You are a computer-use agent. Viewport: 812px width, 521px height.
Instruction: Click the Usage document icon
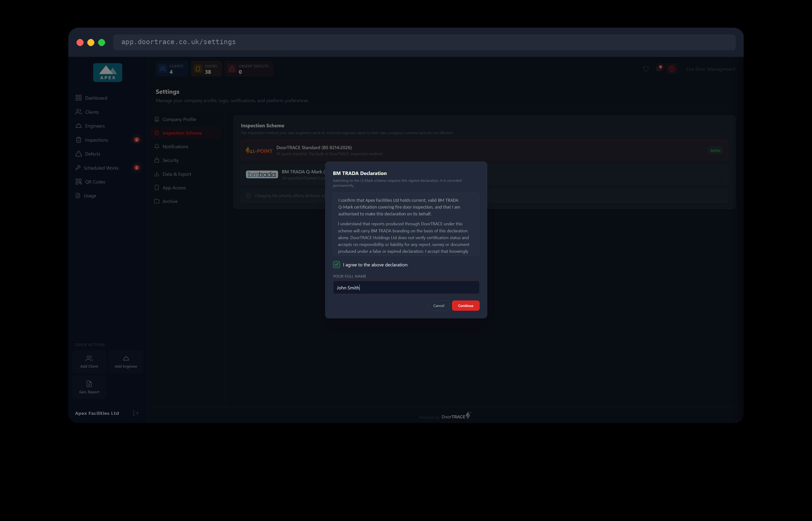[x=78, y=195]
